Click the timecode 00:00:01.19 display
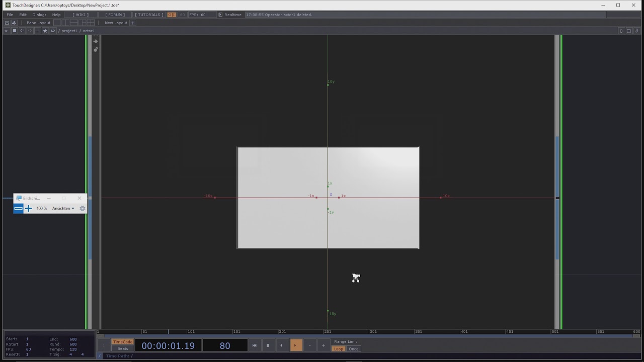644x362 pixels. point(168,345)
